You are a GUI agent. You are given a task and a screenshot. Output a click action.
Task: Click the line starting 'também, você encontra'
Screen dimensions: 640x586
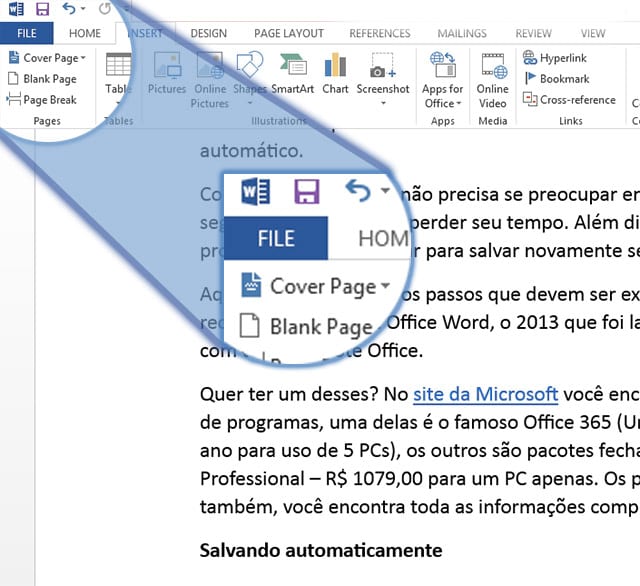pyautogui.click(x=420, y=507)
